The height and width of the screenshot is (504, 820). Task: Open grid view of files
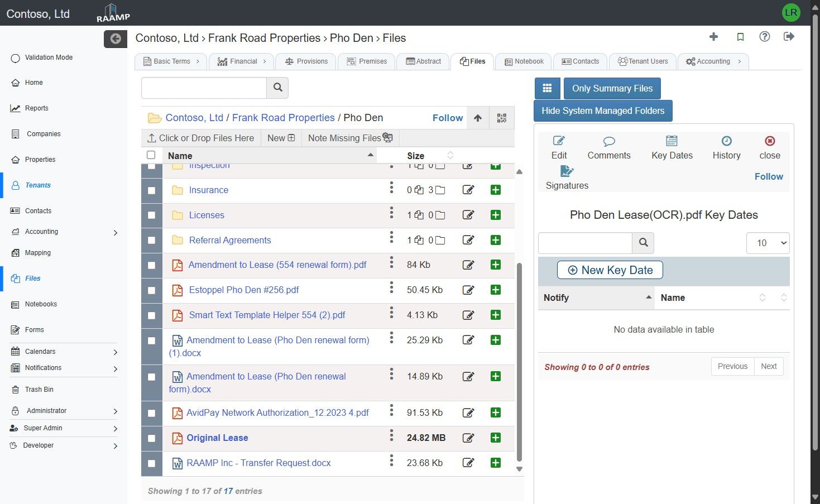pyautogui.click(x=547, y=88)
